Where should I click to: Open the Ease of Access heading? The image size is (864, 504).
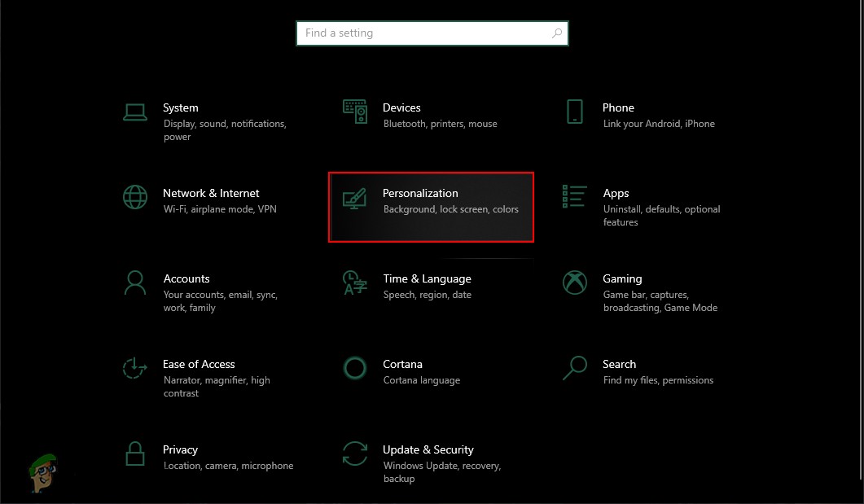[199, 364]
